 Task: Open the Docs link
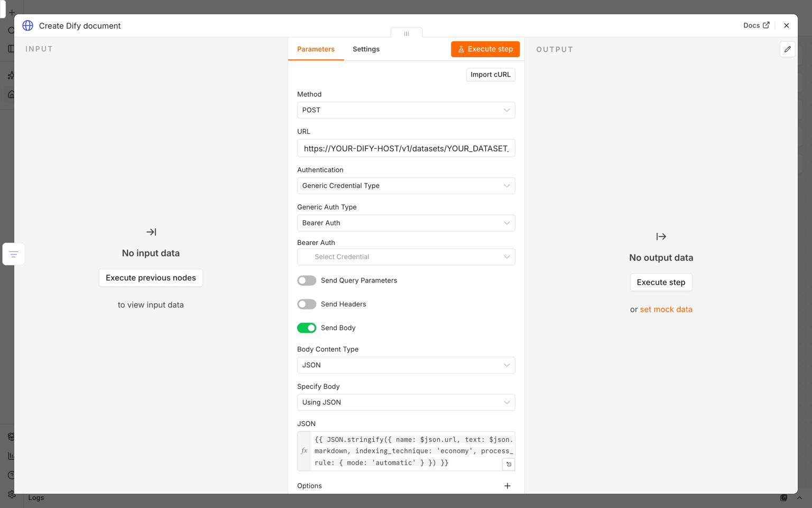756,25
